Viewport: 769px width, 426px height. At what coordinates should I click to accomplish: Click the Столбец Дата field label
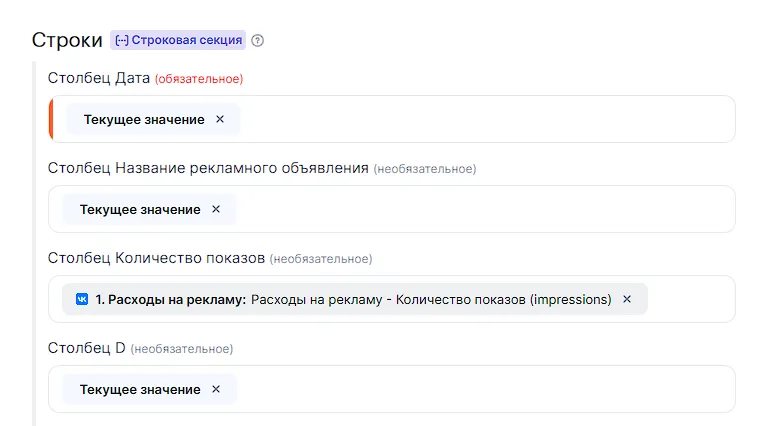tap(99, 78)
